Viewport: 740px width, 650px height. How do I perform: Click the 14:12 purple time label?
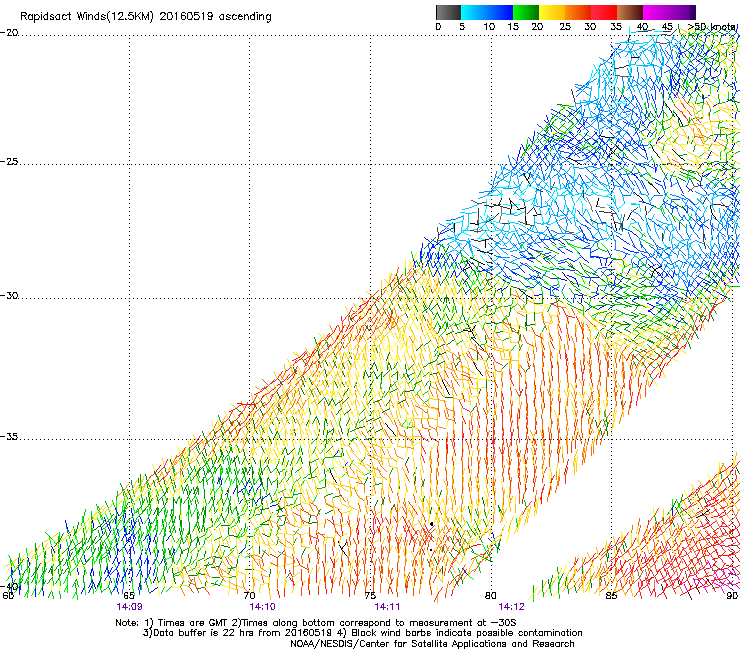tap(512, 607)
